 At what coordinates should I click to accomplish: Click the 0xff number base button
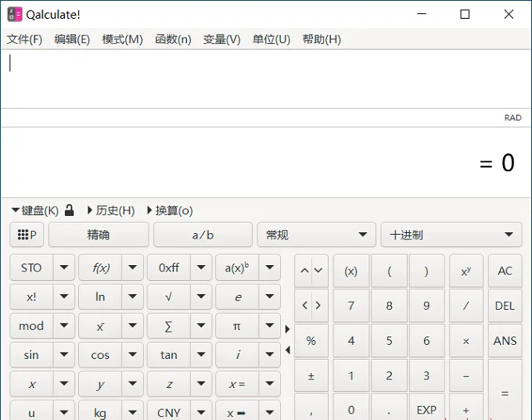pyautogui.click(x=169, y=267)
